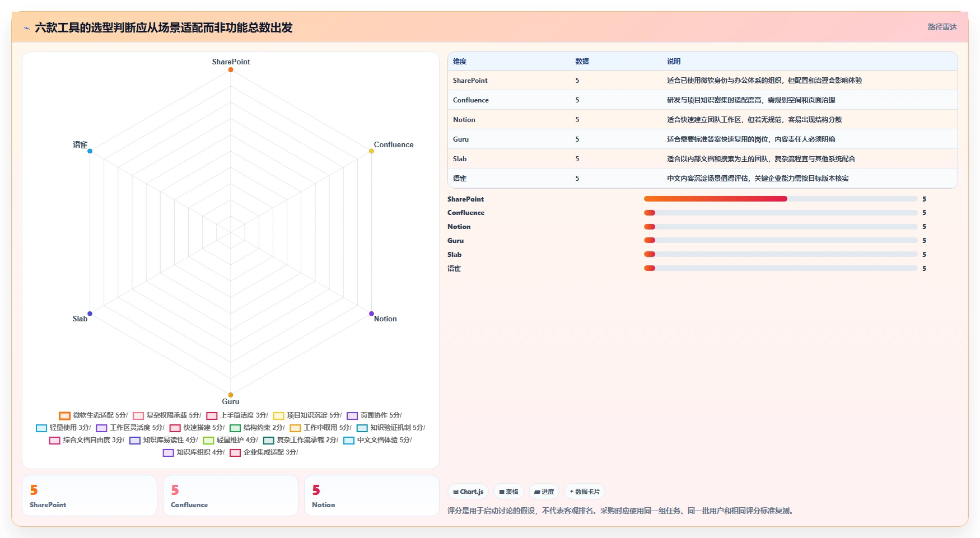Toggle the 微软生态适配 5分 legend series
The width and height of the screenshot is (980, 538).
coord(93,415)
